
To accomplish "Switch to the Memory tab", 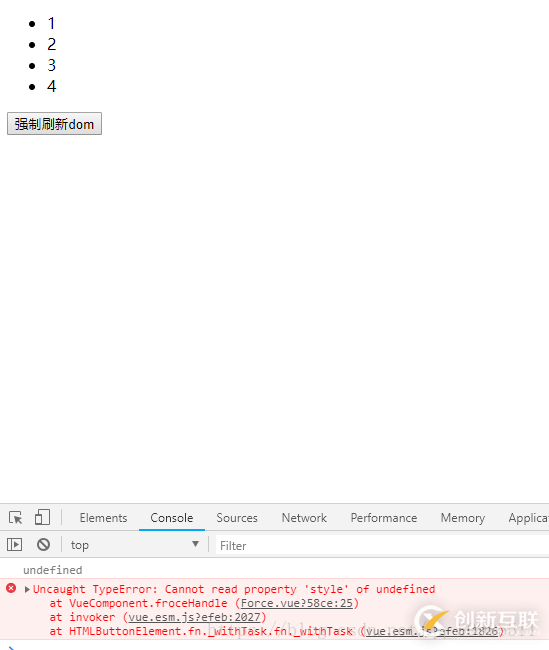I will coord(462,518).
